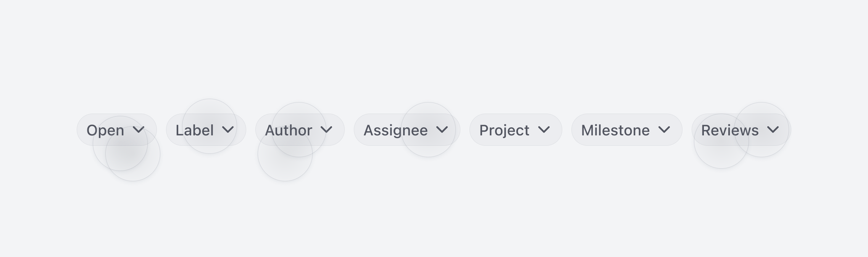Click the chevron beside Assignee
This screenshot has width=868, height=257.
(x=443, y=130)
